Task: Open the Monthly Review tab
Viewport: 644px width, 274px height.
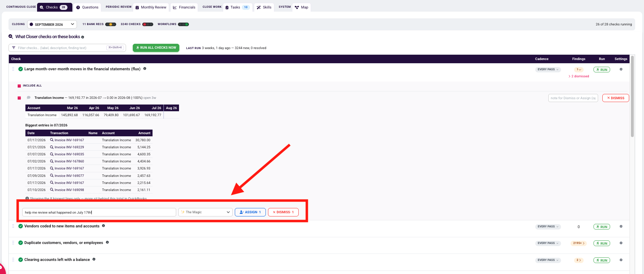Action: (151, 7)
